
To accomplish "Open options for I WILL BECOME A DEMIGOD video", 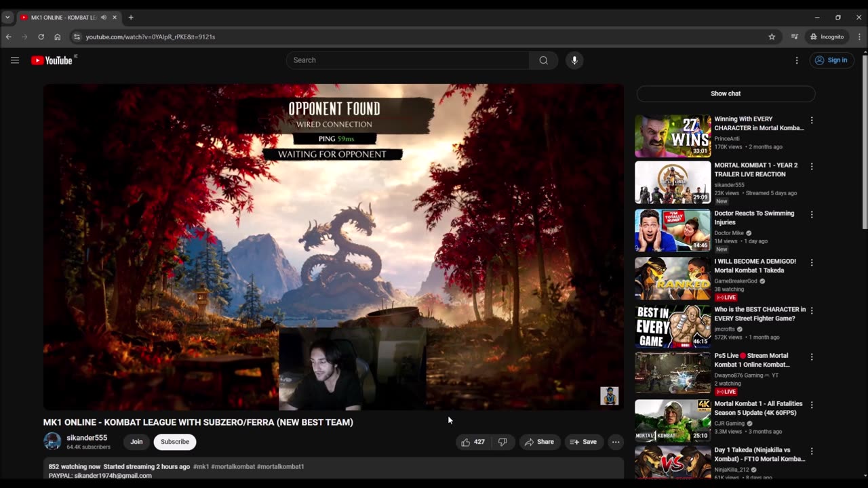I will tap(812, 263).
